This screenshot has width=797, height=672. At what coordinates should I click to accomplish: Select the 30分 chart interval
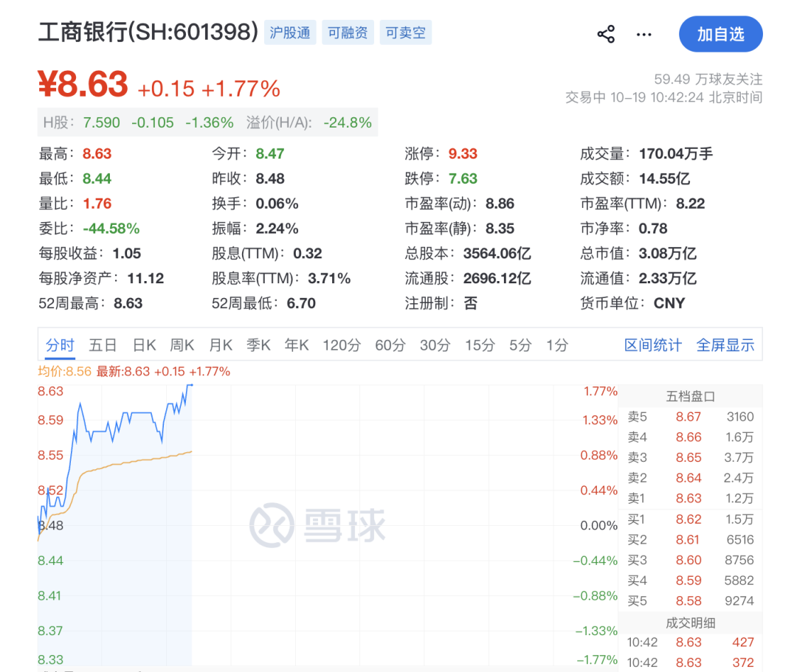[435, 345]
